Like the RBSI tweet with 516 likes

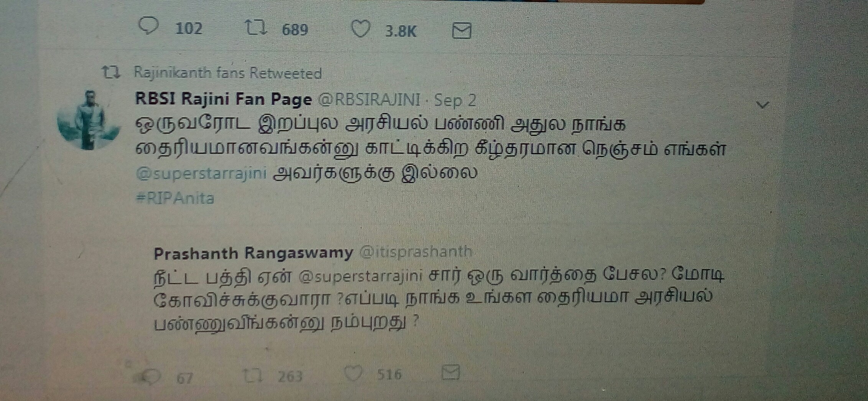click(x=353, y=373)
